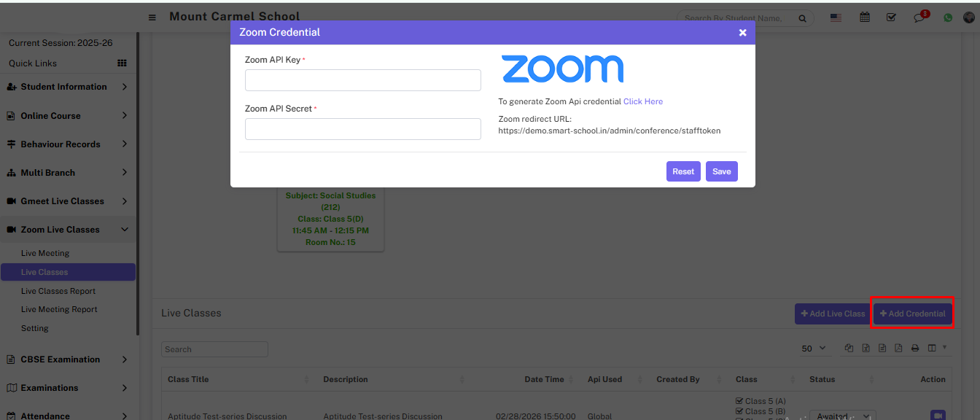
Task: Click the print icon above the table
Action: 915,349
